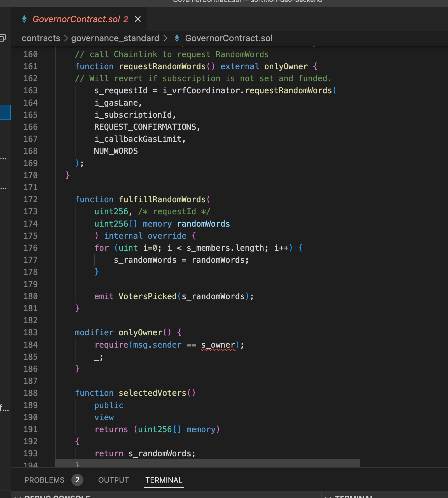Click VotersPicked event on emit line
Image resolution: width=448 pixels, height=498 pixels.
pyautogui.click(x=148, y=296)
